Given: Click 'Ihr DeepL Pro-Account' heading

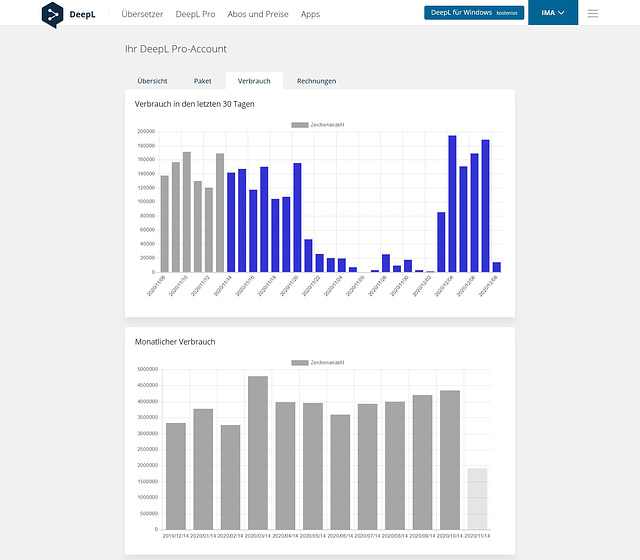Looking at the screenshot, I should click(176, 49).
